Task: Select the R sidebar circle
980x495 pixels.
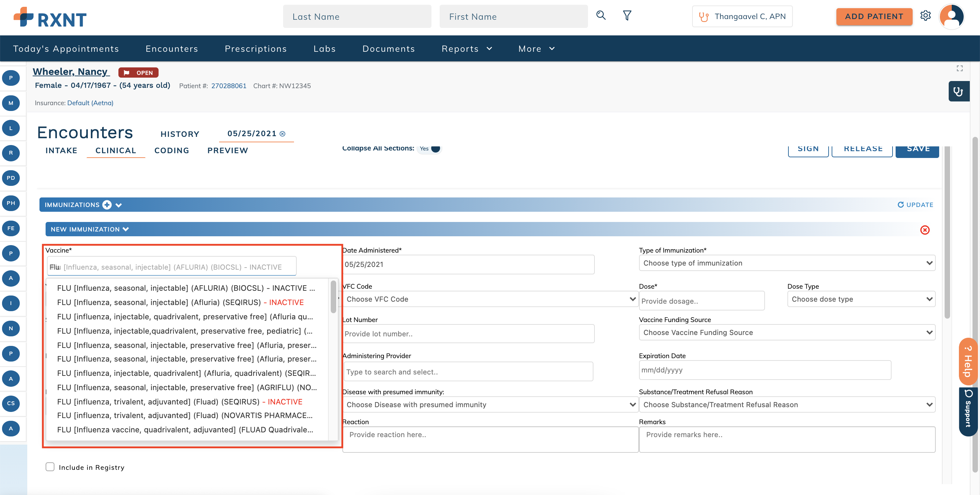Action: point(11,153)
